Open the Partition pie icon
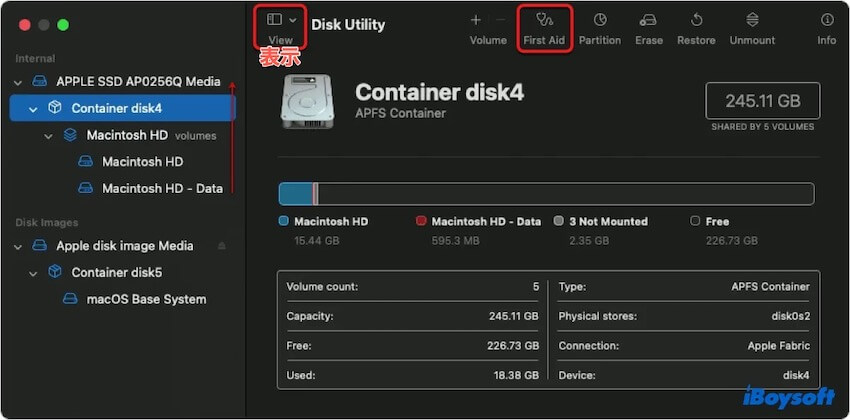Image resolution: width=850 pixels, height=420 pixels. [600, 20]
